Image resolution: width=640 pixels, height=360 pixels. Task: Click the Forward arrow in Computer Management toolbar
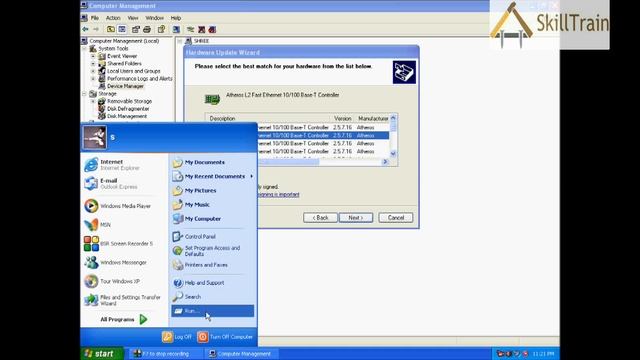click(x=96, y=29)
